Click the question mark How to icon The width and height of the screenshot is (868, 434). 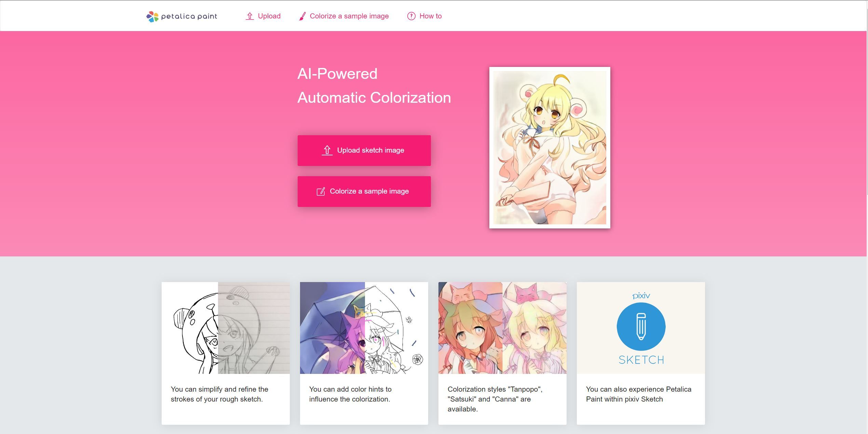point(411,16)
